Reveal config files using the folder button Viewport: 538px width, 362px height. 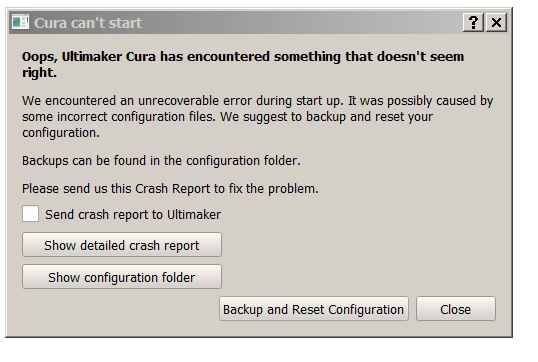(x=122, y=277)
